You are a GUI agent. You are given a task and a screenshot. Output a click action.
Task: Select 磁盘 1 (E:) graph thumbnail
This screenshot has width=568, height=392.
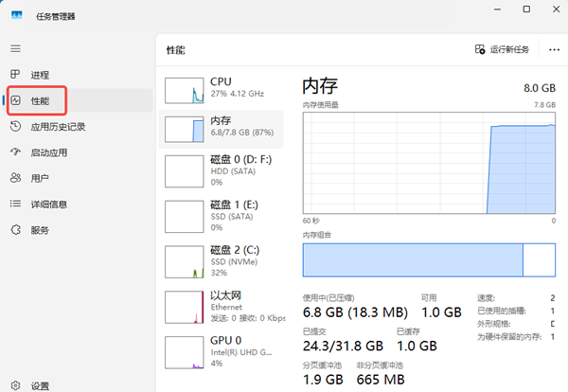[x=184, y=217]
